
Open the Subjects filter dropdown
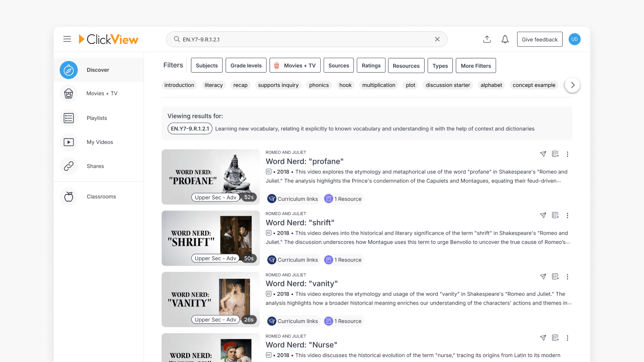[206, 65]
